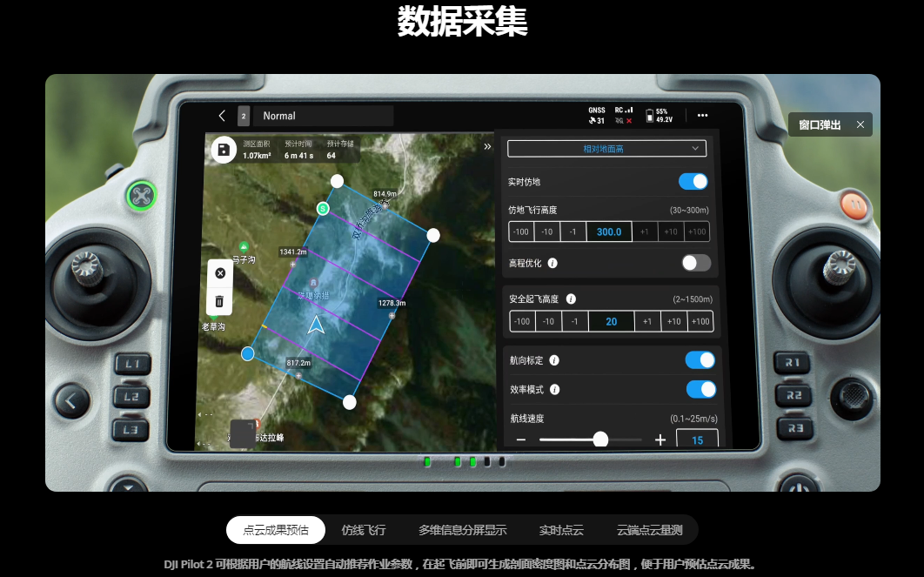The width and height of the screenshot is (924, 577).
Task: Click info icon next to 高程优化
Action: pos(552,263)
